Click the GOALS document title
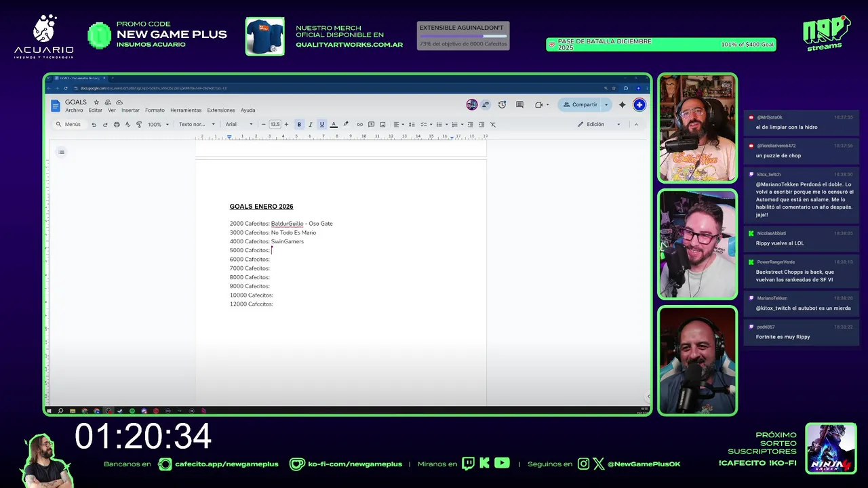This screenshot has height=488, width=868. click(76, 102)
